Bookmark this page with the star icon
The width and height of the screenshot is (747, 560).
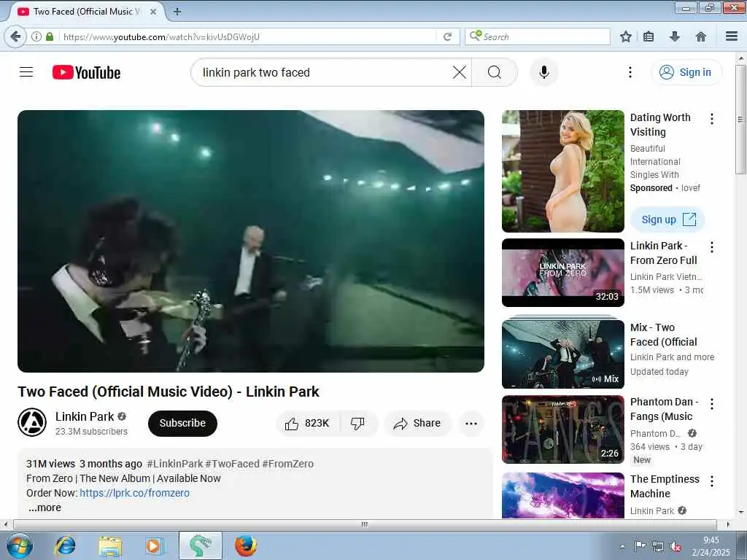click(x=625, y=36)
